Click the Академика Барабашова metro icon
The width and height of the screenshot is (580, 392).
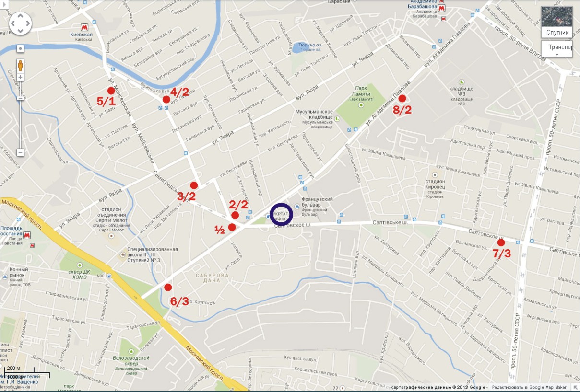point(446,7)
